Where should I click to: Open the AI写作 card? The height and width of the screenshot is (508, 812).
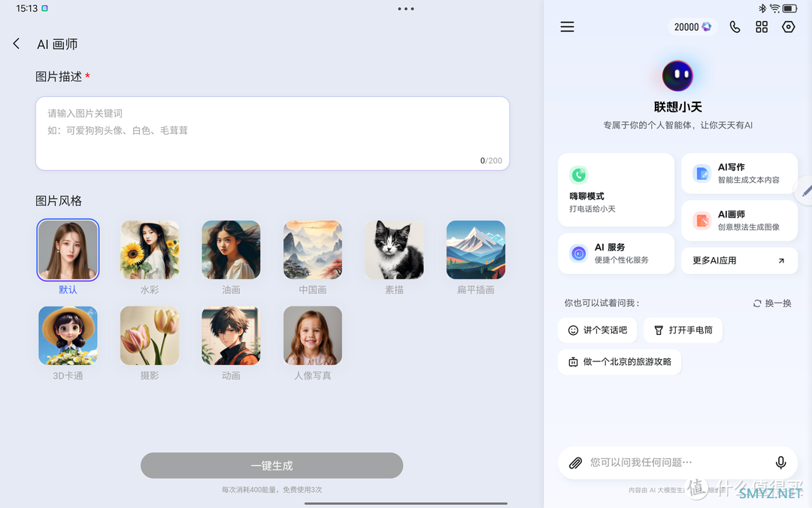click(x=739, y=174)
